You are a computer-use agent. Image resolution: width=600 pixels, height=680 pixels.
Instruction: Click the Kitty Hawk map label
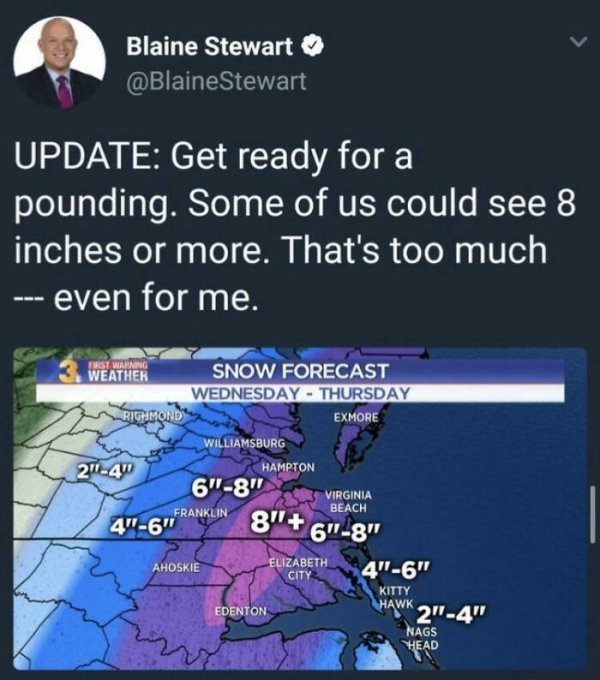pyautogui.click(x=396, y=597)
